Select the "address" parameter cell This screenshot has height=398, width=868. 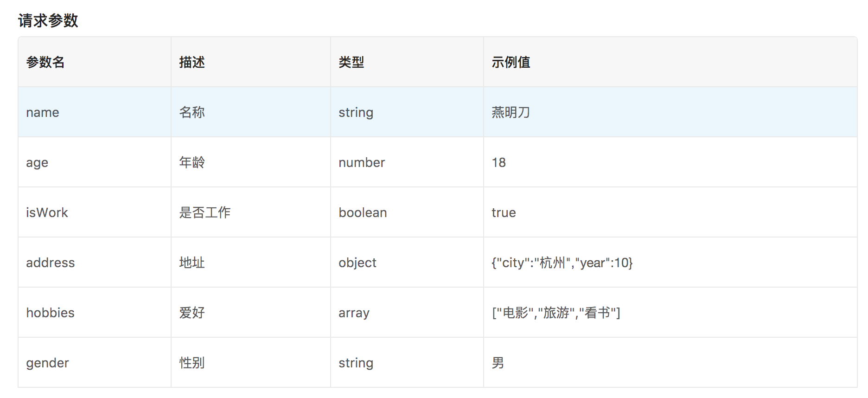pyautogui.click(x=51, y=263)
